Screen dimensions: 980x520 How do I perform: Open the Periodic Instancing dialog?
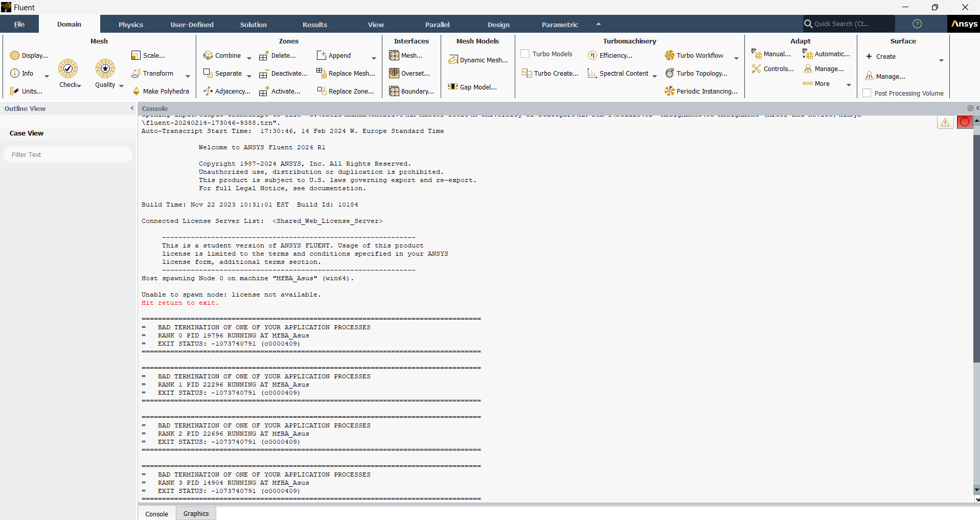pos(701,91)
